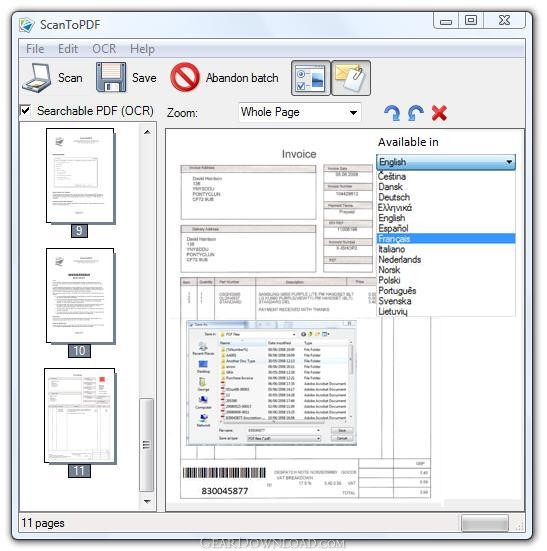Click the Available in label
Viewport: 547px width, 551px height.
click(408, 142)
